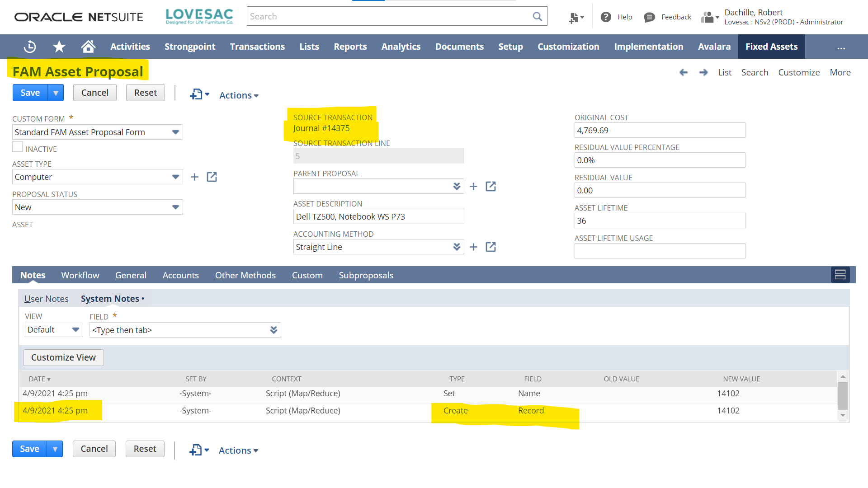Open the Feedback speech bubble icon

(x=649, y=17)
